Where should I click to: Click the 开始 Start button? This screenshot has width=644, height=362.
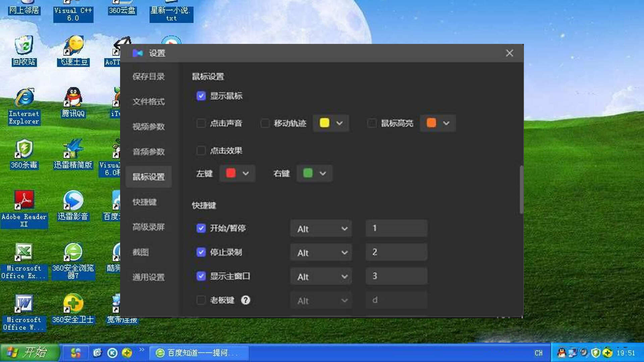click(30, 353)
